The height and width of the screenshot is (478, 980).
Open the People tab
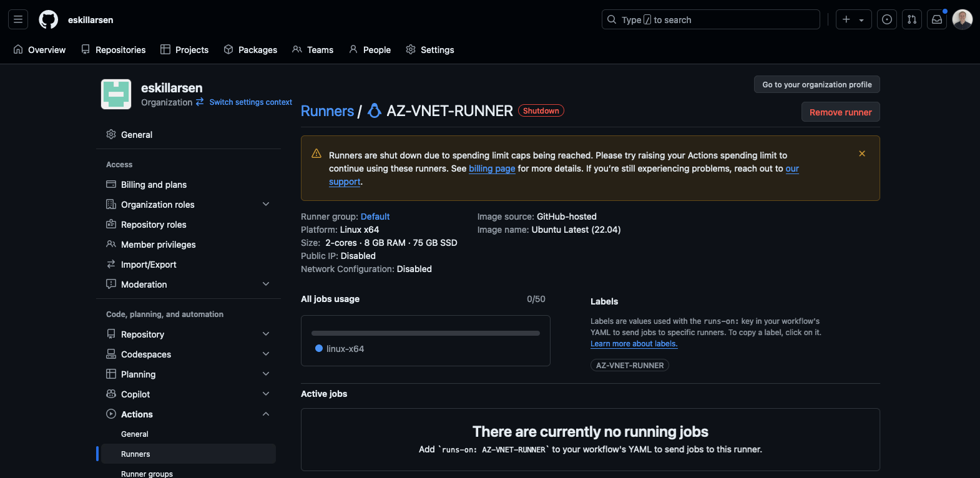[x=370, y=50]
